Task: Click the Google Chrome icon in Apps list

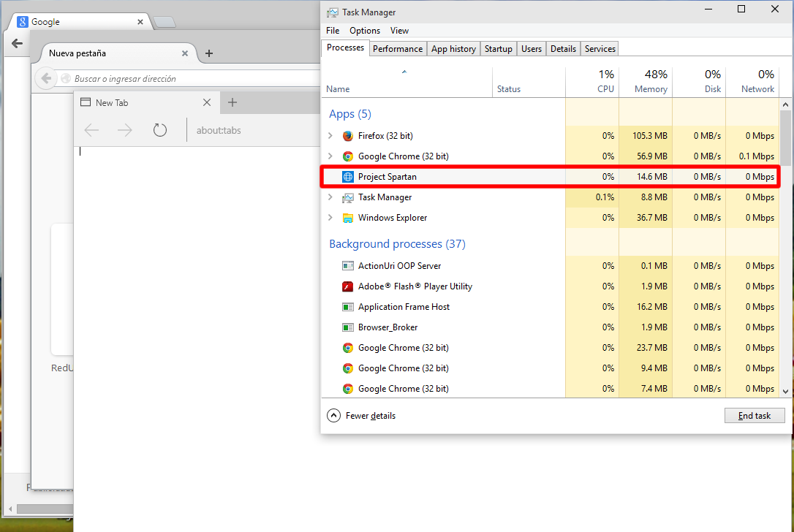Action: pyautogui.click(x=347, y=156)
